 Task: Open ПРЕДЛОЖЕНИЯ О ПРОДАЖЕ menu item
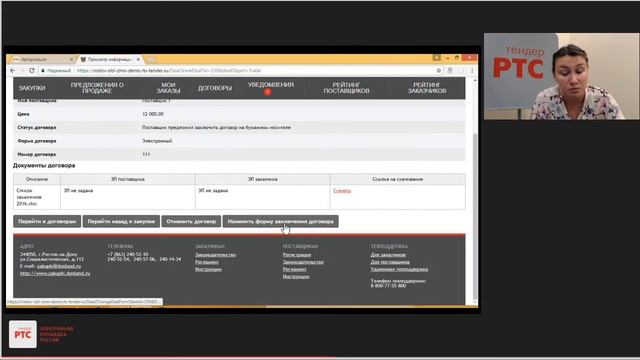pyautogui.click(x=97, y=88)
